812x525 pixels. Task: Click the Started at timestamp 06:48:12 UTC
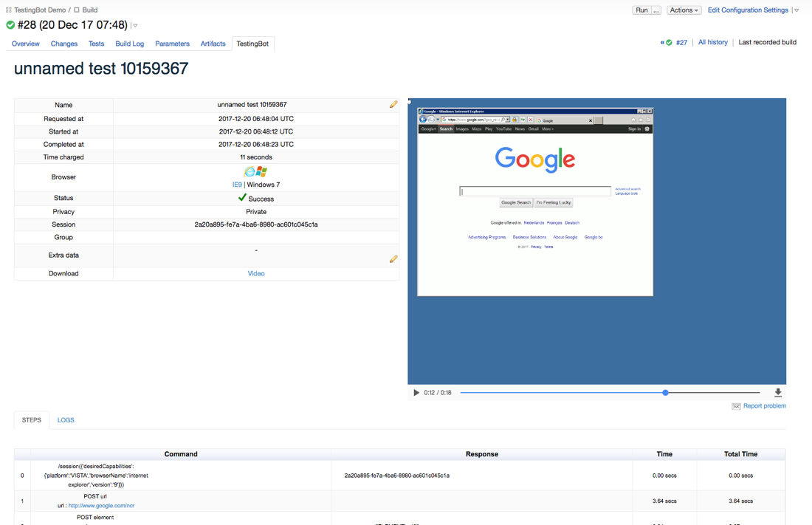click(x=256, y=131)
